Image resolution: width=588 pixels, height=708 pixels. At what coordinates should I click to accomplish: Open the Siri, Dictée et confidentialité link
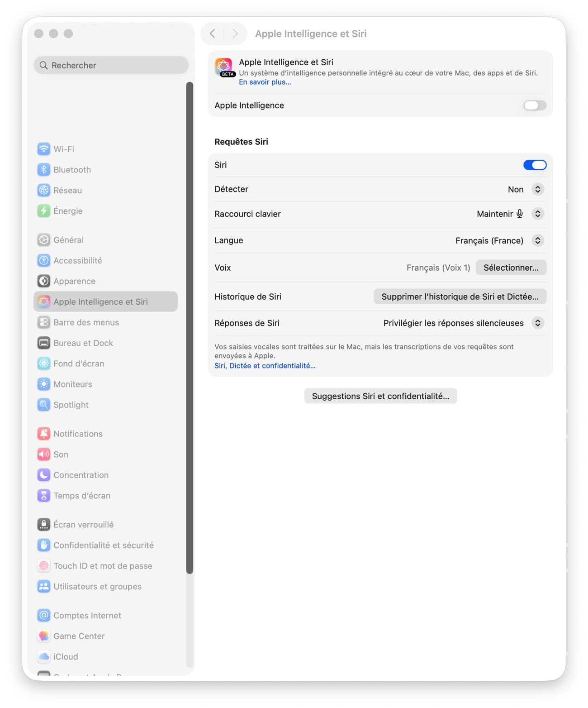pos(265,366)
